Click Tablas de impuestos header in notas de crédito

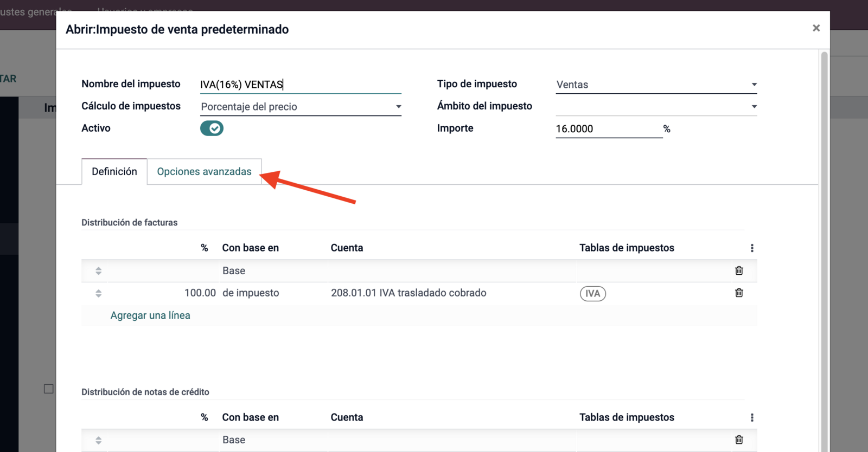(627, 417)
